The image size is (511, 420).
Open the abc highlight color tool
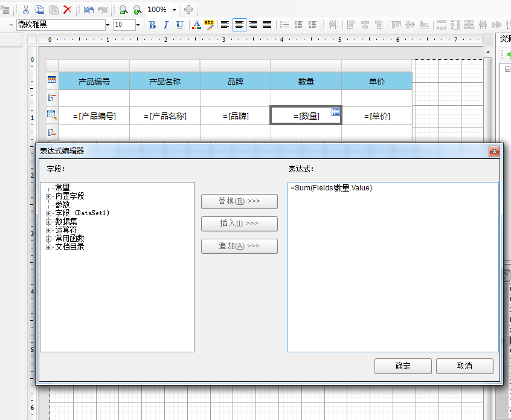(209, 25)
